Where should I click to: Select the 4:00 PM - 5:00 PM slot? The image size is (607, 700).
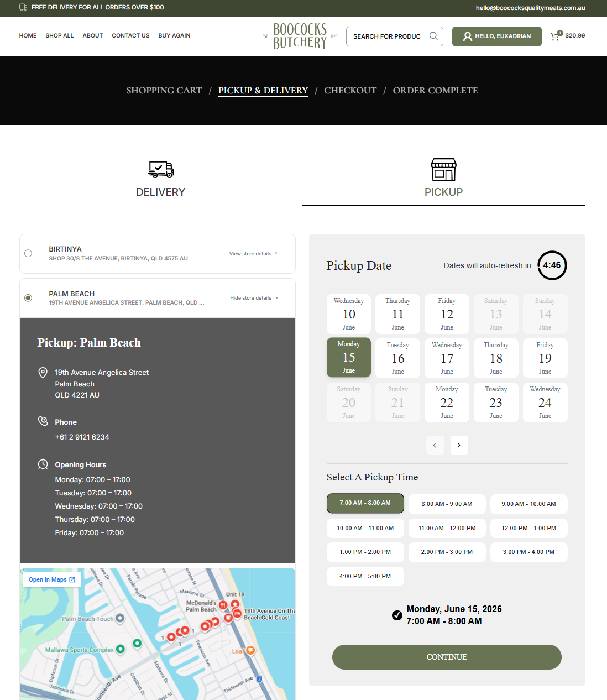[x=365, y=576]
